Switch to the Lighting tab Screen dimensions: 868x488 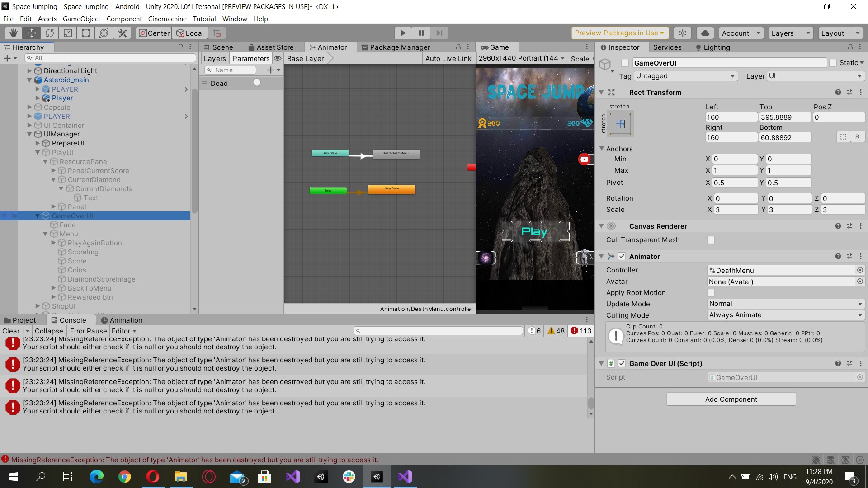(x=712, y=47)
